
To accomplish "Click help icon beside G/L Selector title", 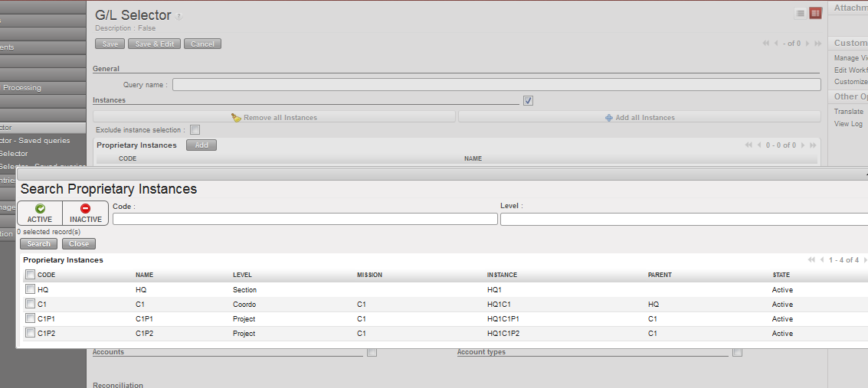I will [x=179, y=16].
